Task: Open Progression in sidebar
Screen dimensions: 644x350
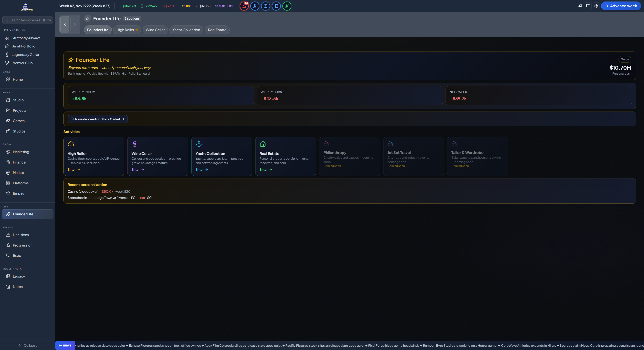Action: [x=28, y=245]
